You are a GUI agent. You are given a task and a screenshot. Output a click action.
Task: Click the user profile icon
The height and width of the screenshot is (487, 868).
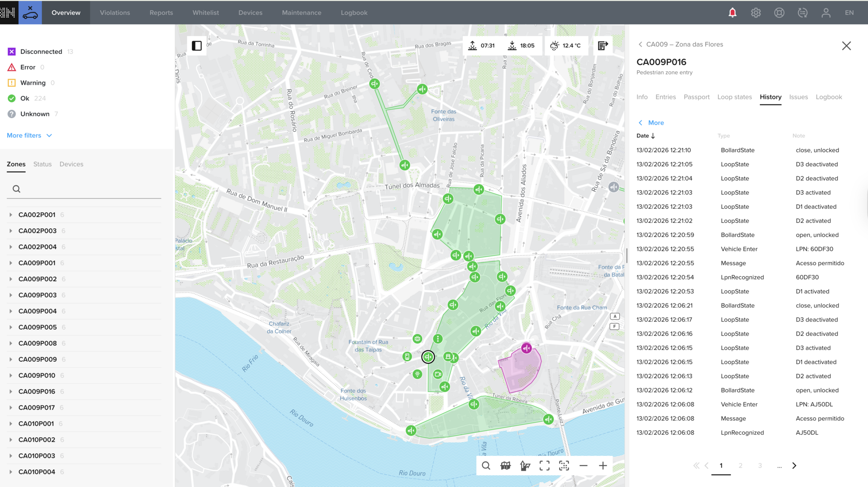826,13
